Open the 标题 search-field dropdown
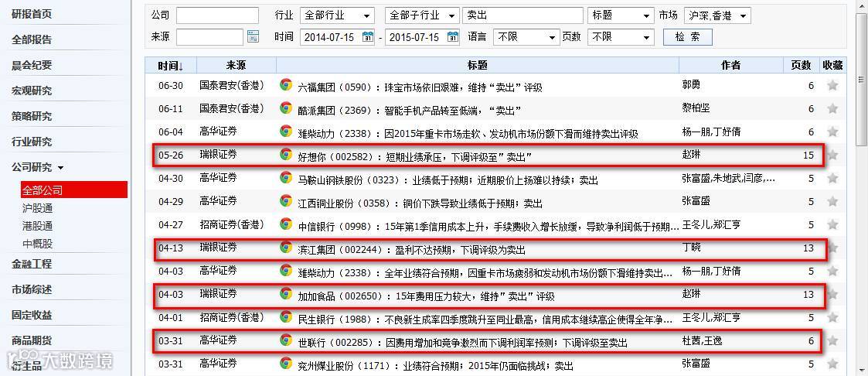The width and height of the screenshot is (868, 376). [x=621, y=15]
